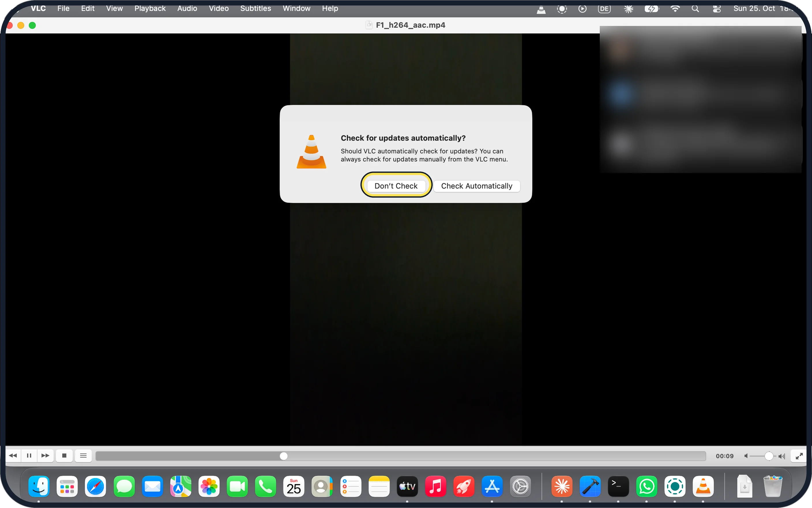Skip forward with the fast-forward button
Viewport: 812px width, 508px height.
[45, 456]
